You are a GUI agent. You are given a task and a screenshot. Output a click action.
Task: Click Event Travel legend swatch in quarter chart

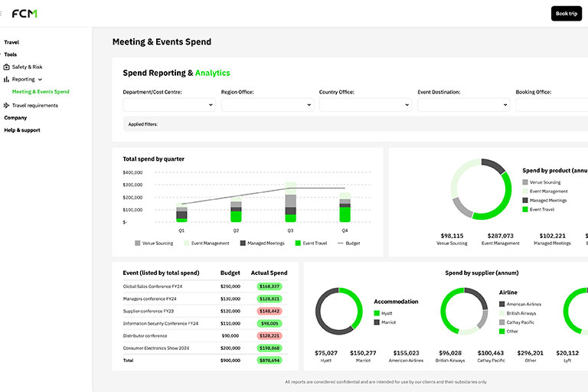coord(298,243)
